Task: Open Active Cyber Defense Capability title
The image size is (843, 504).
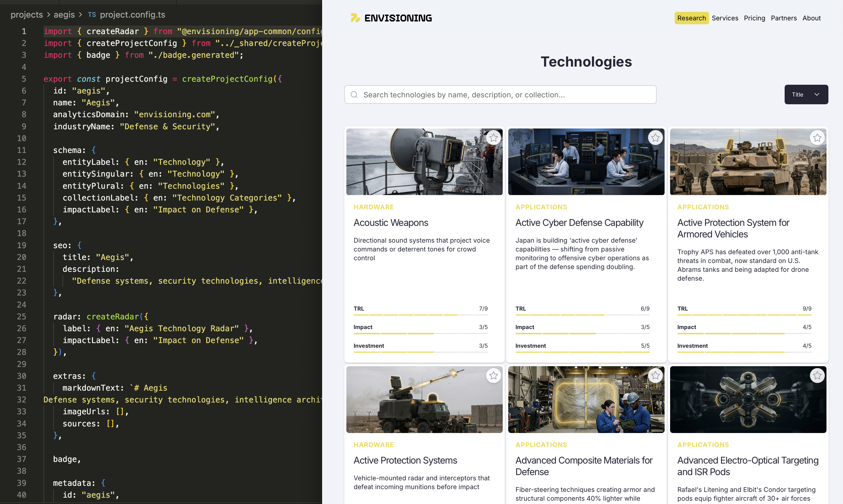Action: tap(579, 223)
